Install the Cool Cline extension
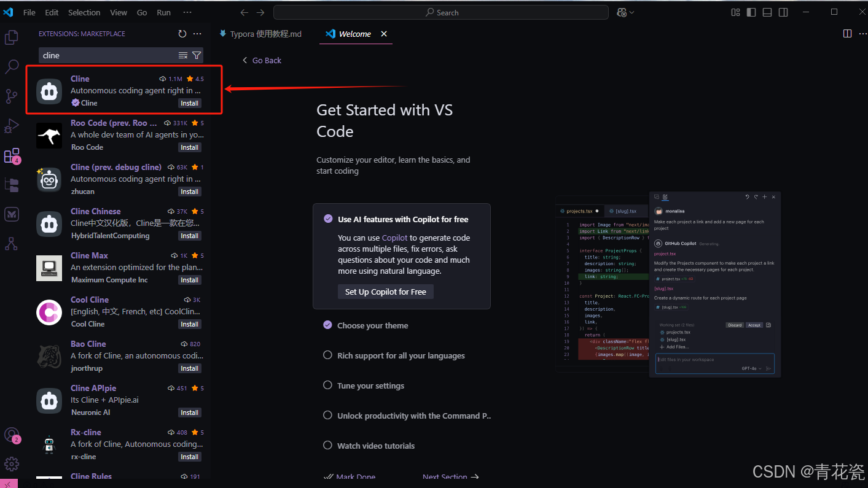 tap(190, 324)
